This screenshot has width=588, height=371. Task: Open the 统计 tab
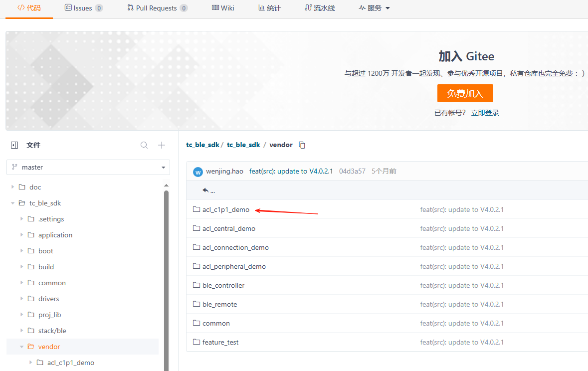tap(270, 8)
